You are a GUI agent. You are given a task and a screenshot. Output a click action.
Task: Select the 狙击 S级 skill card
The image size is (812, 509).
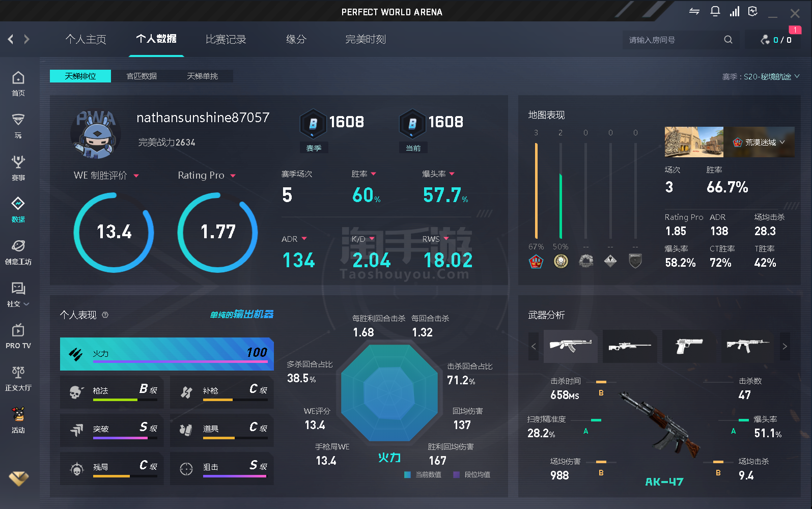(222, 468)
